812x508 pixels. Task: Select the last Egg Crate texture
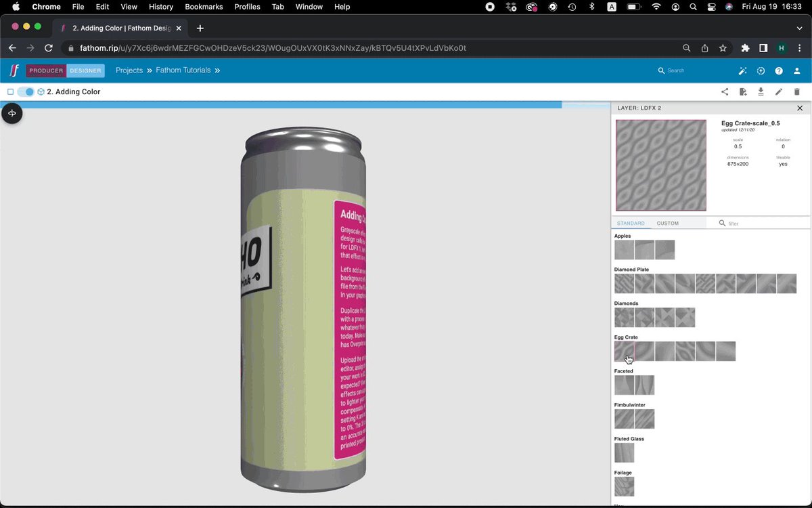(725, 352)
